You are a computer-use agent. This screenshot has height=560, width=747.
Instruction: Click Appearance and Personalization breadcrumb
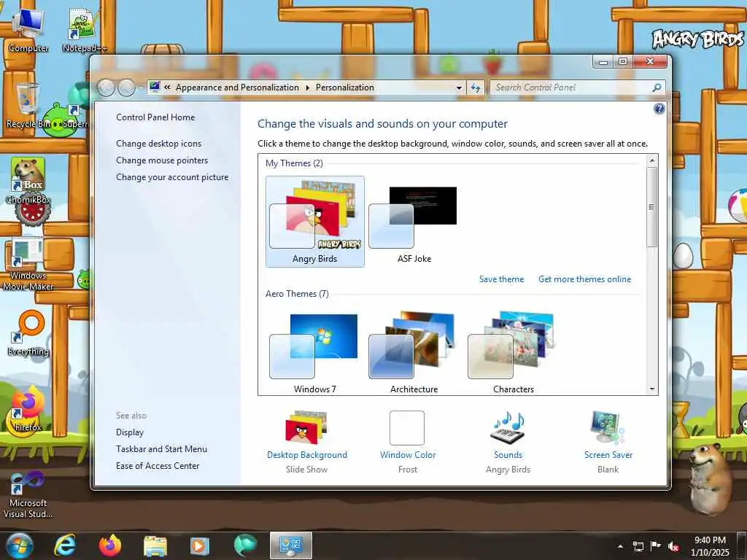(x=237, y=87)
